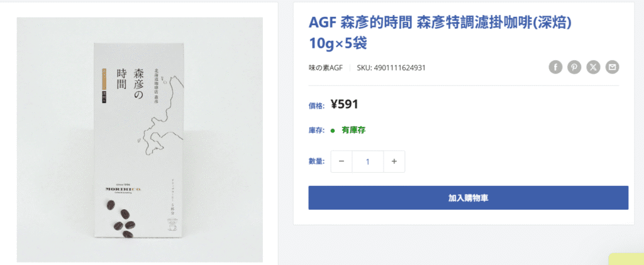Screen dimensions: 644x265
Task: Click the MORIHICO logo on the package
Action: coord(123,188)
